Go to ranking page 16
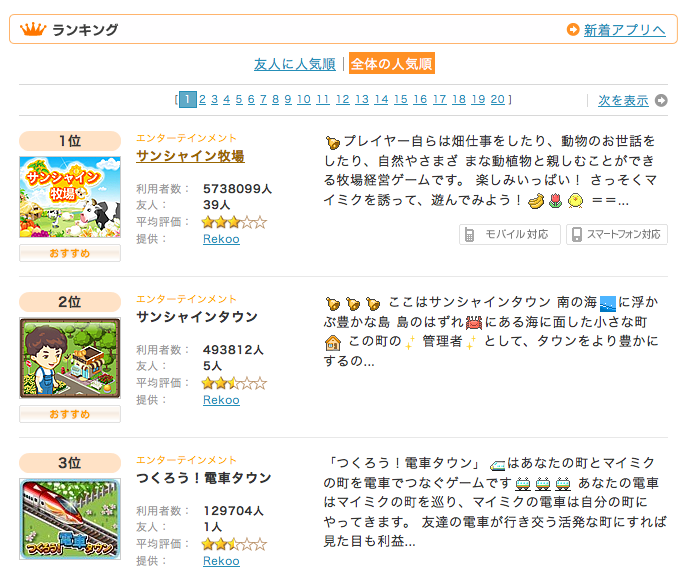 pyautogui.click(x=420, y=99)
